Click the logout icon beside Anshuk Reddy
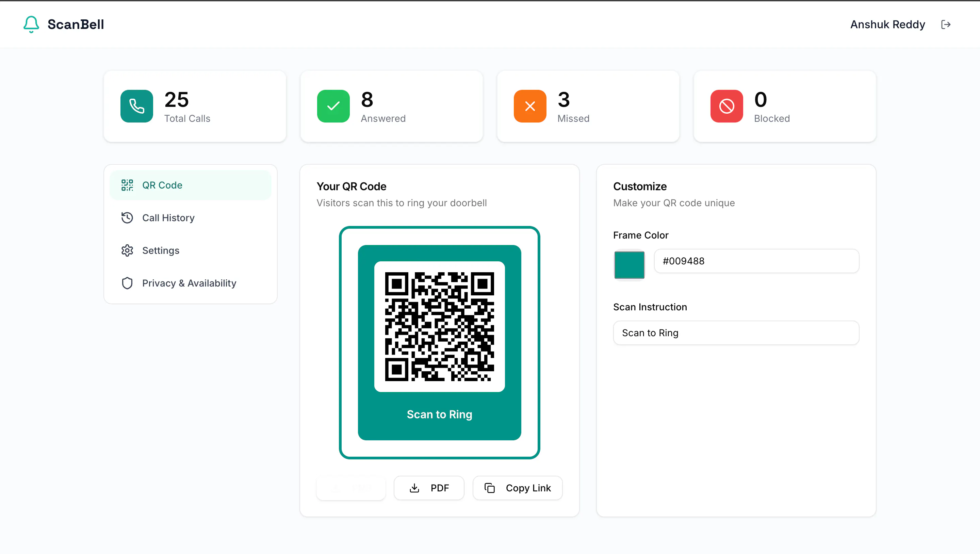The height and width of the screenshot is (554, 980). (x=946, y=25)
